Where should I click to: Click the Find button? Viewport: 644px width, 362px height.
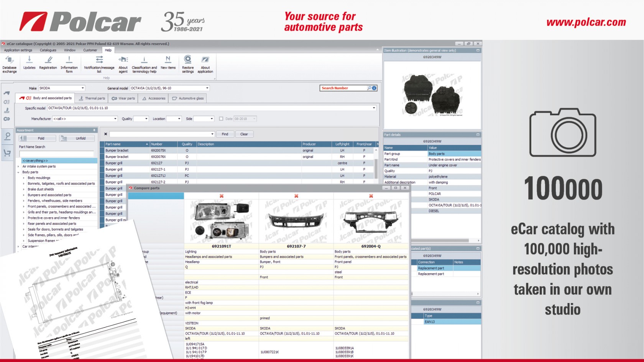(x=225, y=134)
